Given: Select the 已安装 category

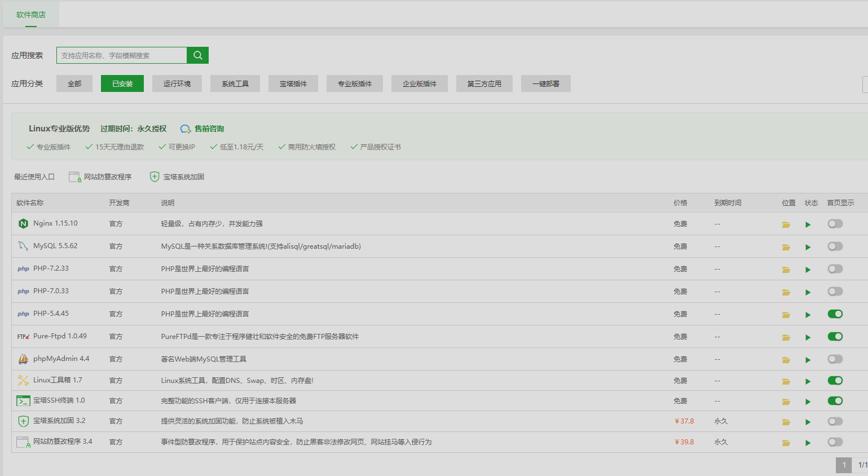Looking at the screenshot, I should coord(122,83).
